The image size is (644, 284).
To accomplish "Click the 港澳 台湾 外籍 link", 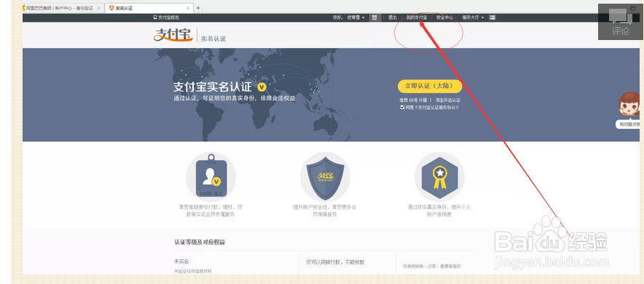I will pos(413,100).
